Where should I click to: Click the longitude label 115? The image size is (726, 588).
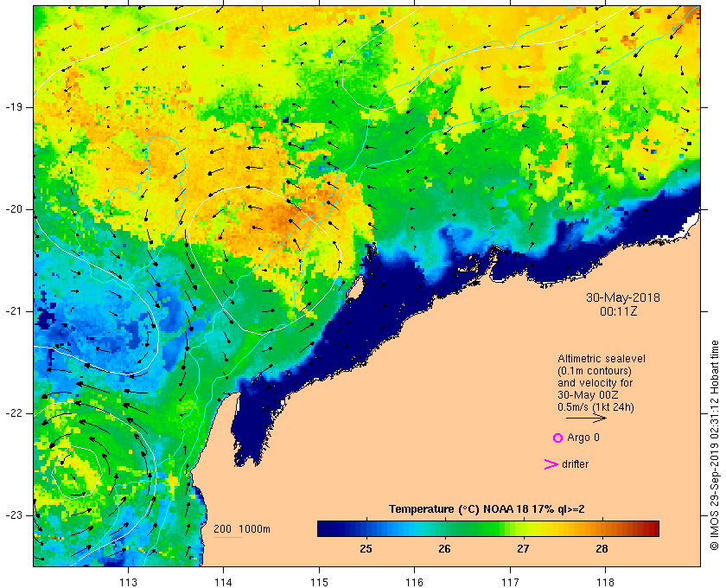coord(319,582)
